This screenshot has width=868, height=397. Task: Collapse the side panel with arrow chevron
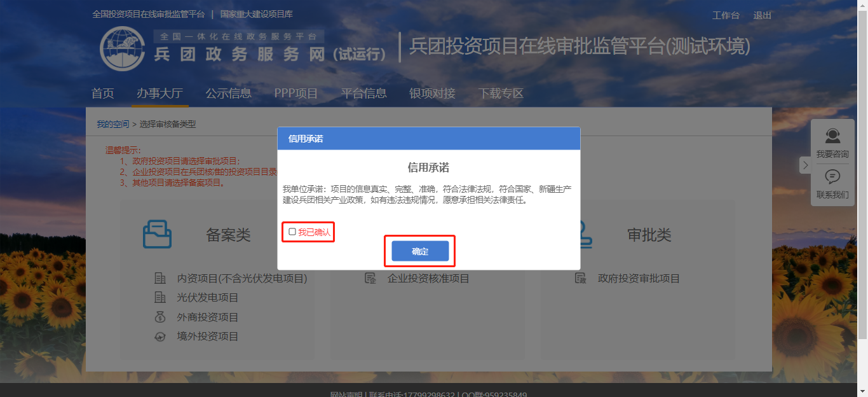[805, 165]
